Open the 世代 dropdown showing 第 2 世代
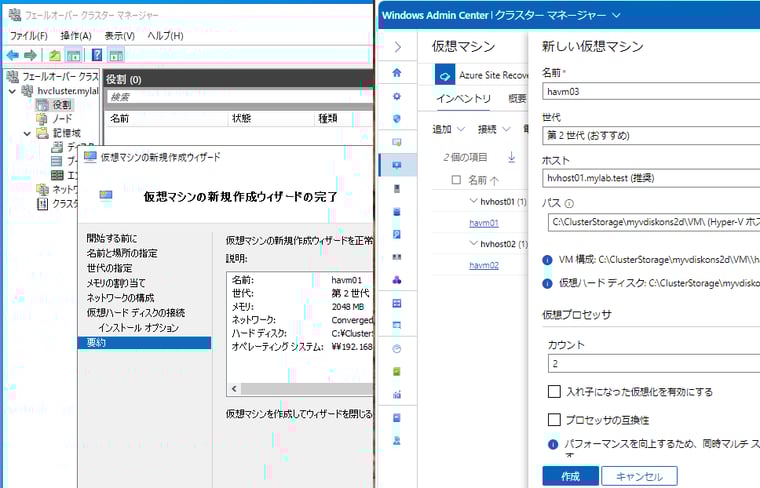760x488 pixels. tap(651, 136)
